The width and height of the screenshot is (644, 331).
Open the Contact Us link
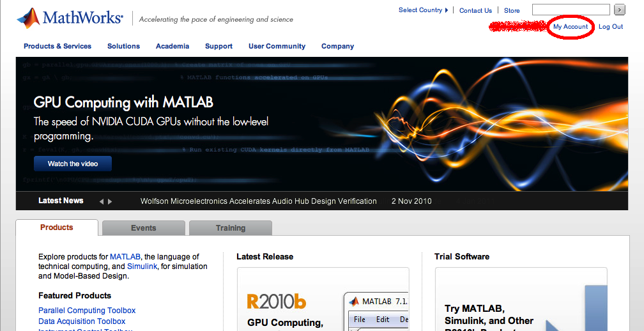(475, 10)
